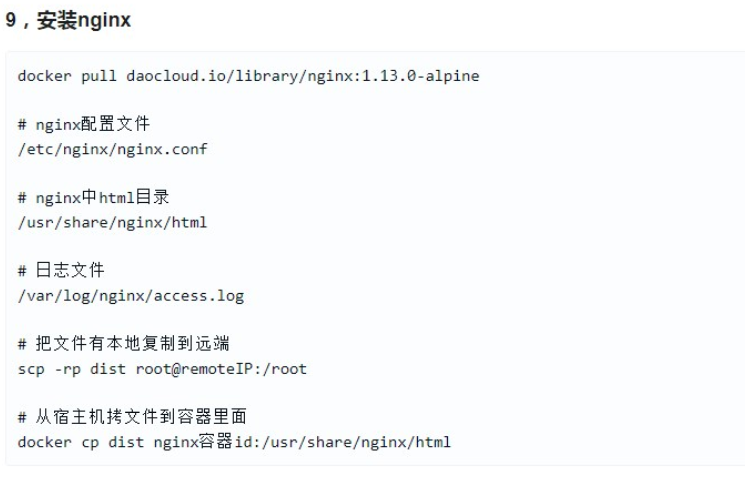
Task: Click the comment "# 把文件有本地复制到远端"
Action: point(123,344)
